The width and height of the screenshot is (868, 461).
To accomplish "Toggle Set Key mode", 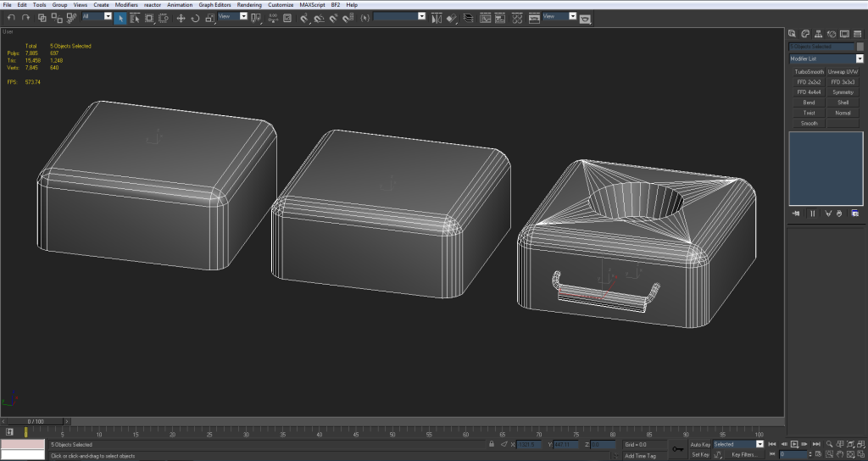I will coord(700,454).
